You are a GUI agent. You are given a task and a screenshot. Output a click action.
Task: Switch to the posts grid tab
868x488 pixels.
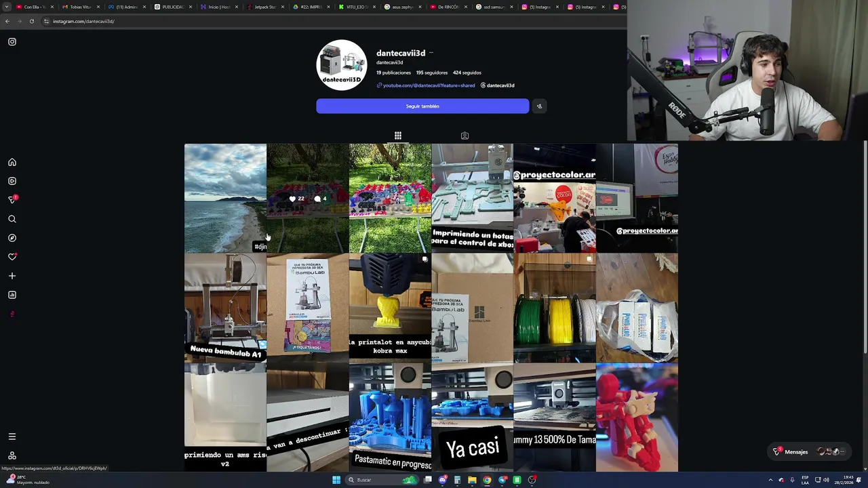tap(398, 136)
